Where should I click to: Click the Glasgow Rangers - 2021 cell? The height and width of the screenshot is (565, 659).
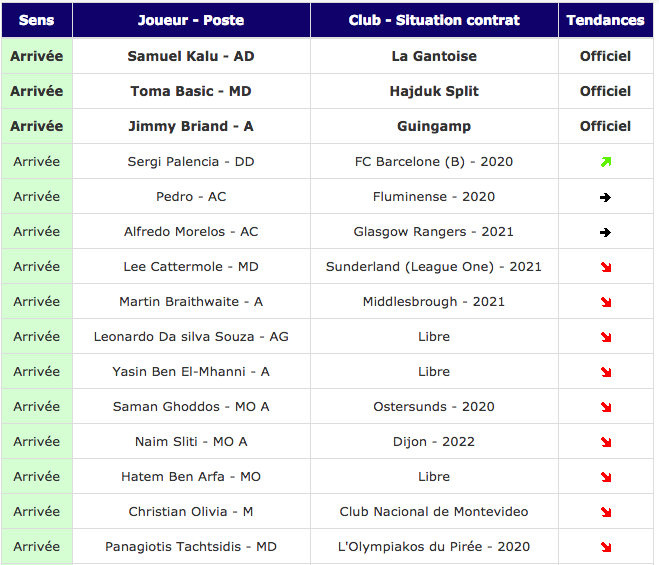pyautogui.click(x=434, y=232)
